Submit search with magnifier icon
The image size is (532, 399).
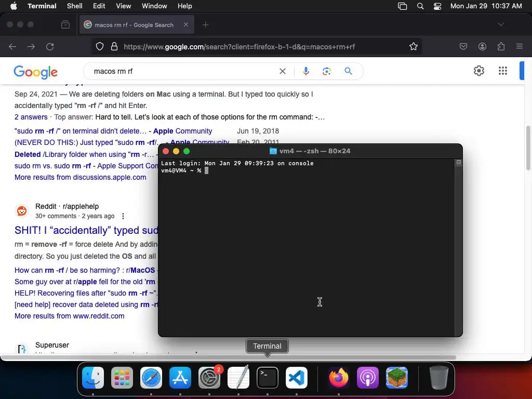point(348,71)
